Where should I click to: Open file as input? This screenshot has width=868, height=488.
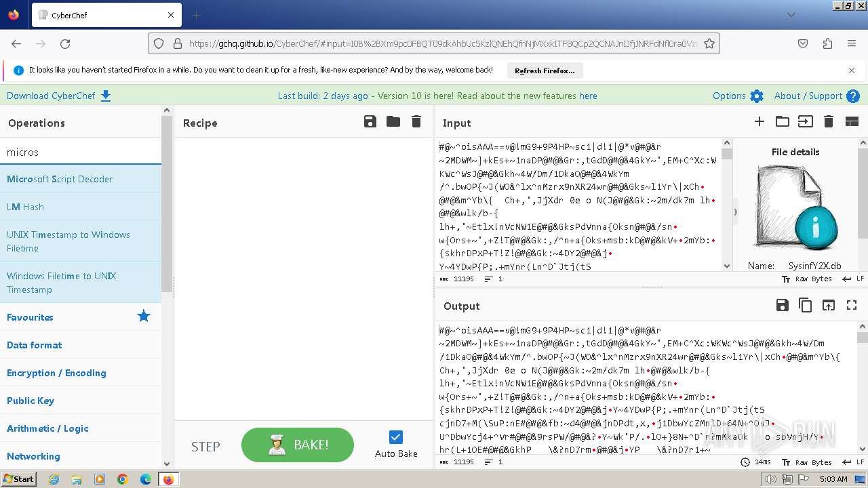(x=805, y=122)
